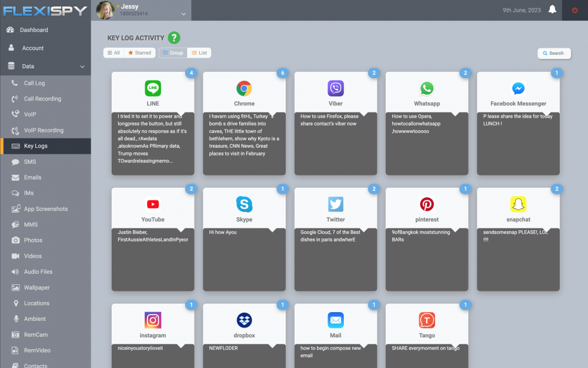Open VoIP Recording in sidebar
The image size is (588, 368).
click(45, 130)
